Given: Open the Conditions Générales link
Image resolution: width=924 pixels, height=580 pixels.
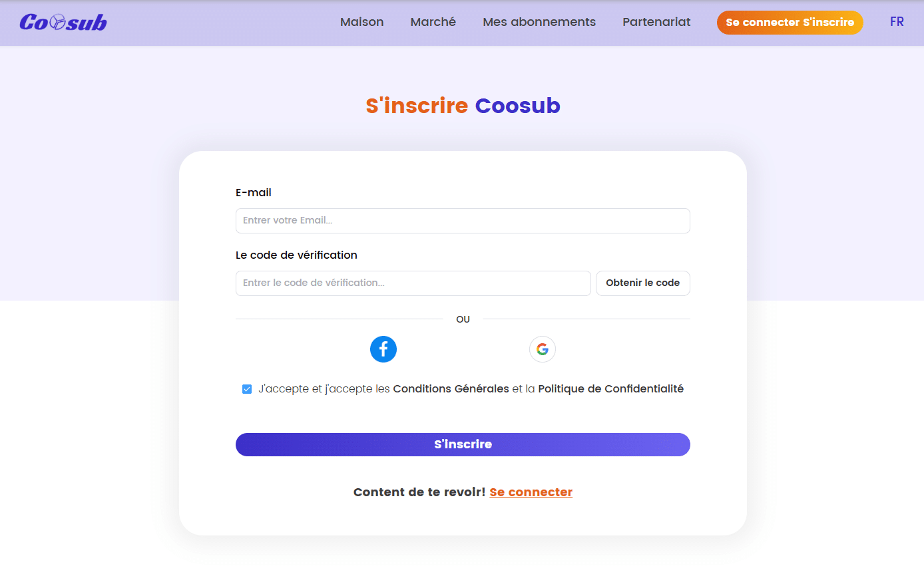Looking at the screenshot, I should [451, 389].
